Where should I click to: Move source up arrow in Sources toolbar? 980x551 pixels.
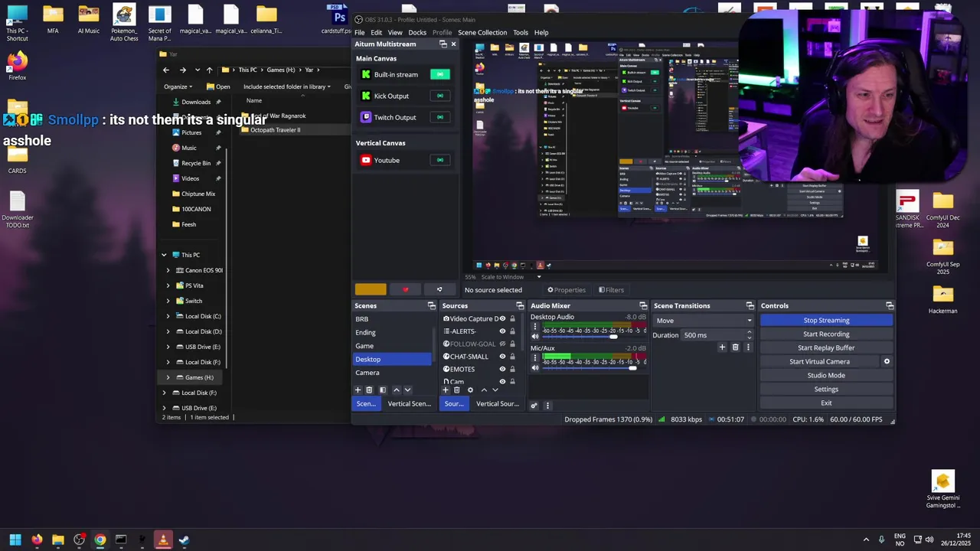click(x=484, y=390)
